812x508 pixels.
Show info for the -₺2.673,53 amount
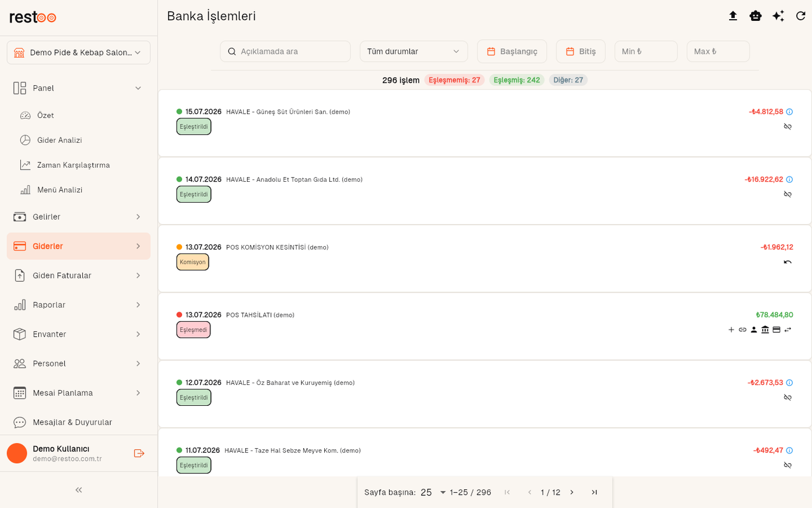tap(789, 383)
